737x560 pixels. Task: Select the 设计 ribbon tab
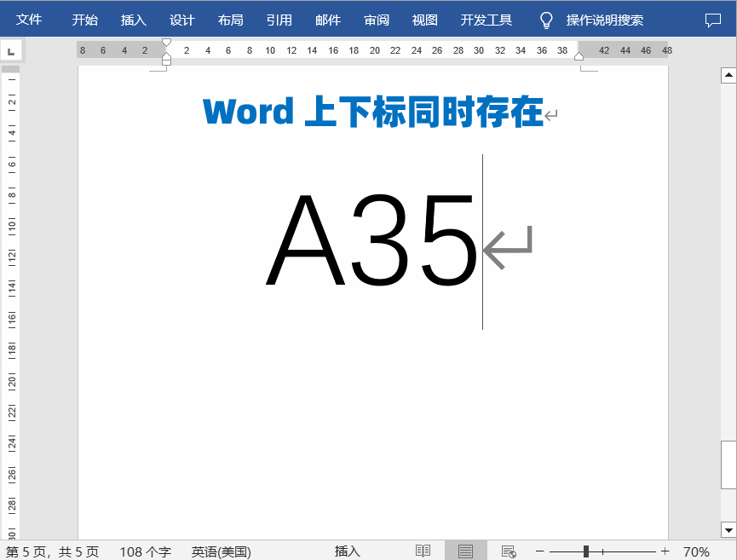coord(181,19)
